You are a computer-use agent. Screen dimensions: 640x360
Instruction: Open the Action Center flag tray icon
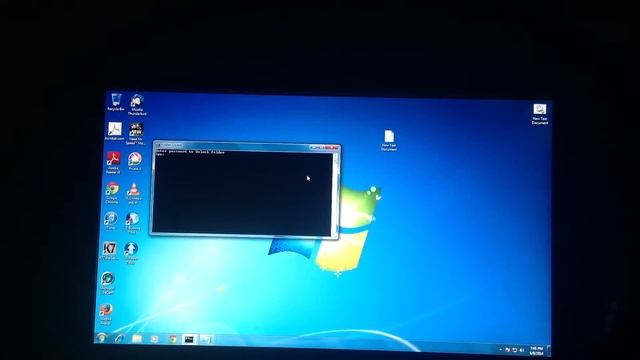coord(507,350)
